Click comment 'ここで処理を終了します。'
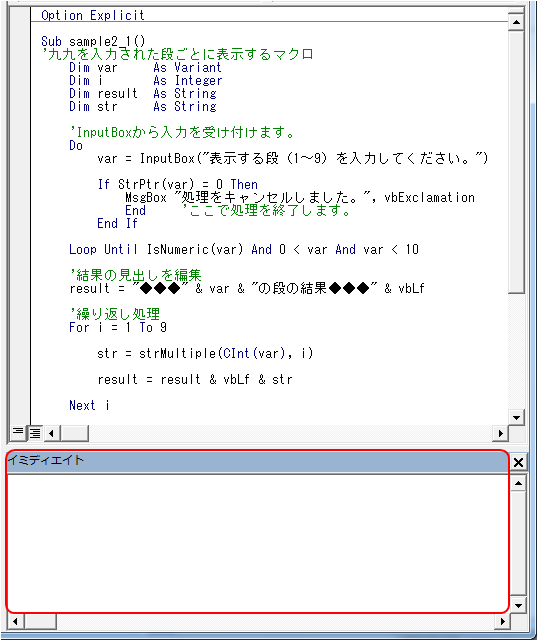The height and width of the screenshot is (641, 538). (x=267, y=211)
